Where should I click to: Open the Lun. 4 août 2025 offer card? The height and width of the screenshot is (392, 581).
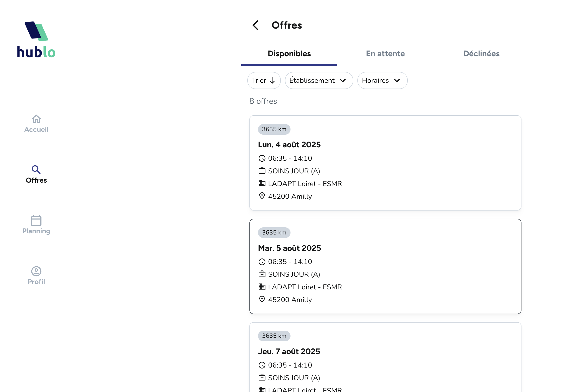[x=385, y=163]
